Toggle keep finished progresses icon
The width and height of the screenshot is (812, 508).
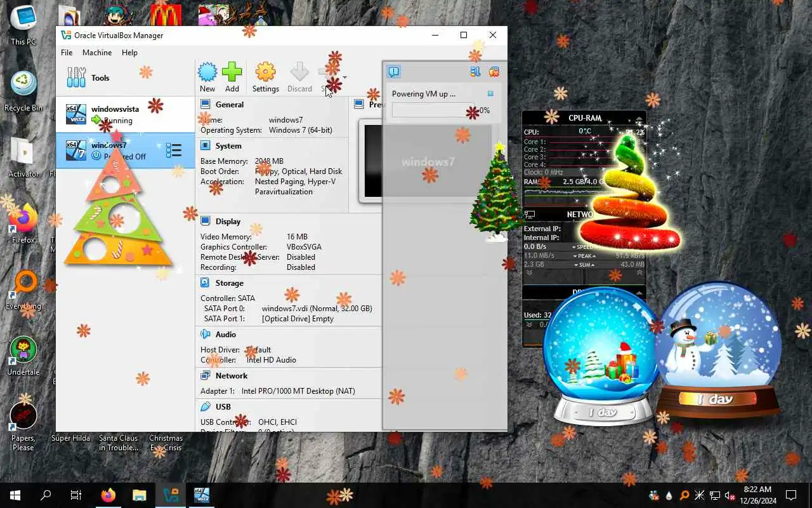(x=475, y=72)
